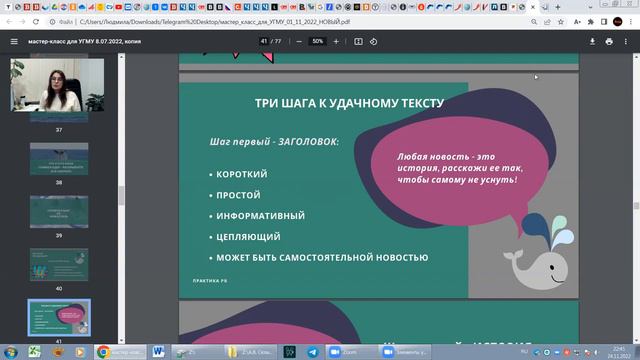
Task: Click the taskbar clock
Action: point(619,352)
